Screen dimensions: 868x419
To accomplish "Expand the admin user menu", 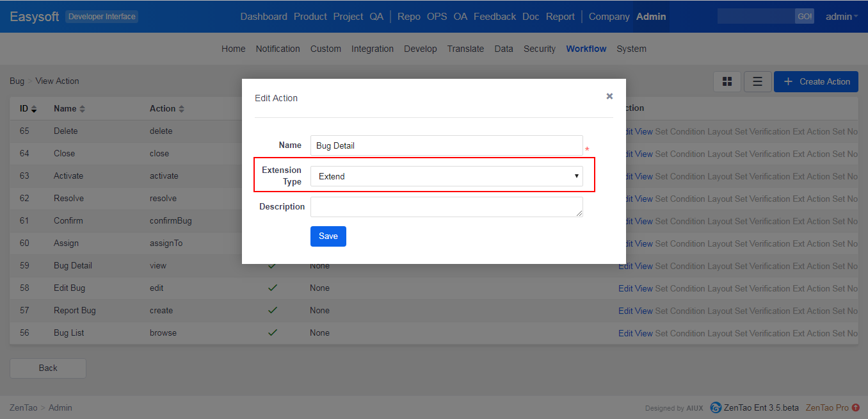I will (x=841, y=17).
